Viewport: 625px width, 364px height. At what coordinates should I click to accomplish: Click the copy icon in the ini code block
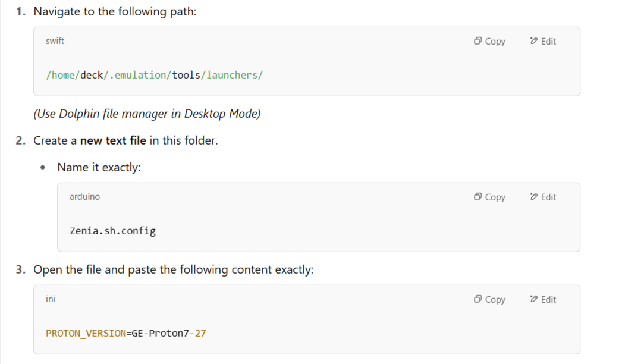click(478, 299)
